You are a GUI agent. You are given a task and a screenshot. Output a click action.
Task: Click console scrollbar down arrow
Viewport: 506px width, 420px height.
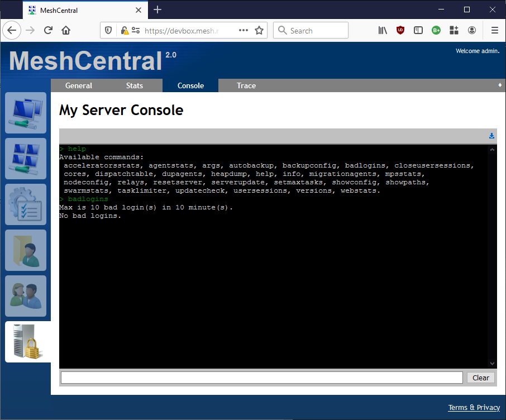coord(492,364)
